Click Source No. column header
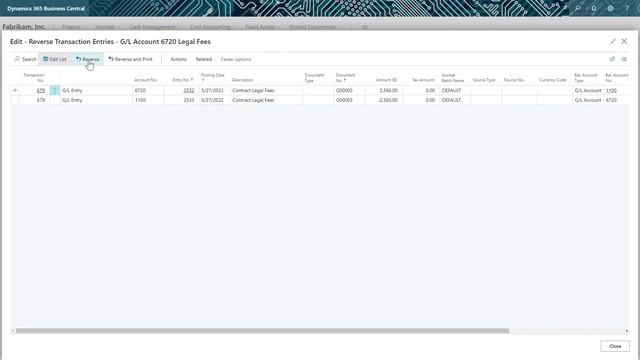 [513, 80]
